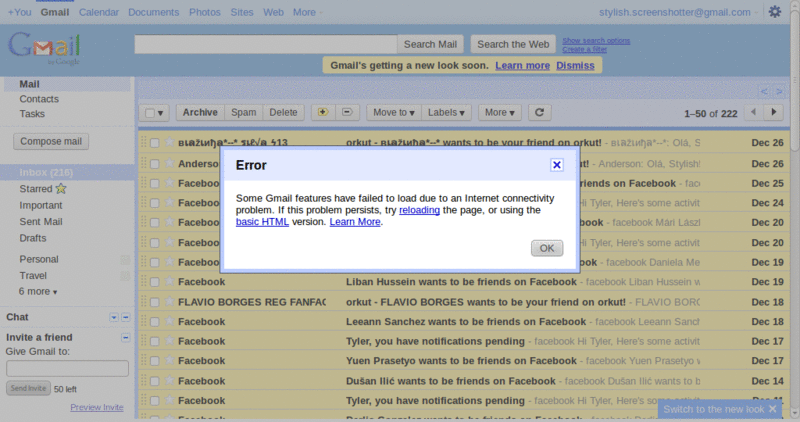This screenshot has width=800, height=422.
Task: Click the Spam button
Action: (244, 112)
